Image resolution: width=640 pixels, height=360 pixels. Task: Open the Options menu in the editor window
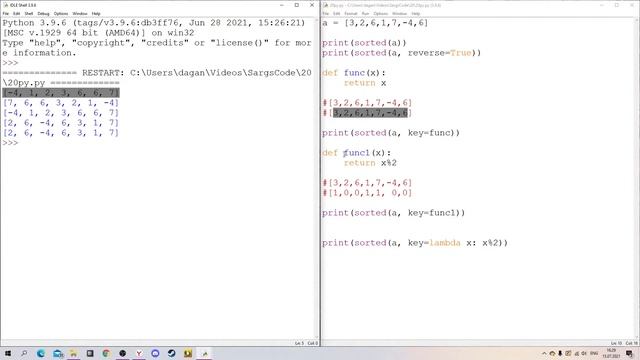click(380, 13)
